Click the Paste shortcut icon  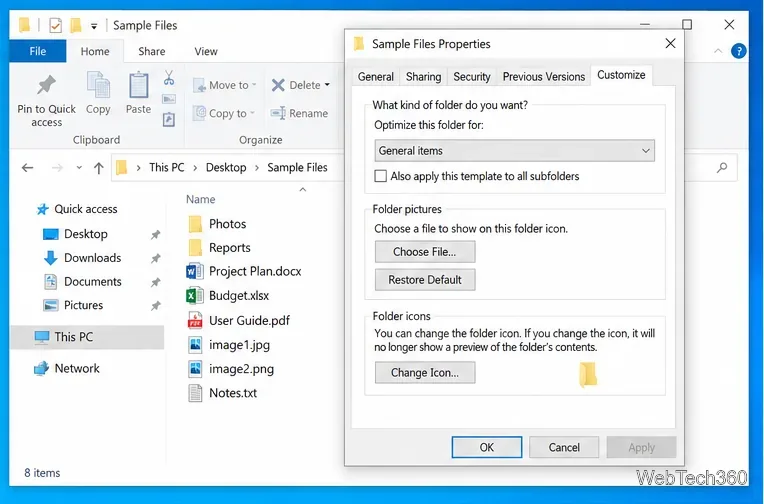point(169,119)
